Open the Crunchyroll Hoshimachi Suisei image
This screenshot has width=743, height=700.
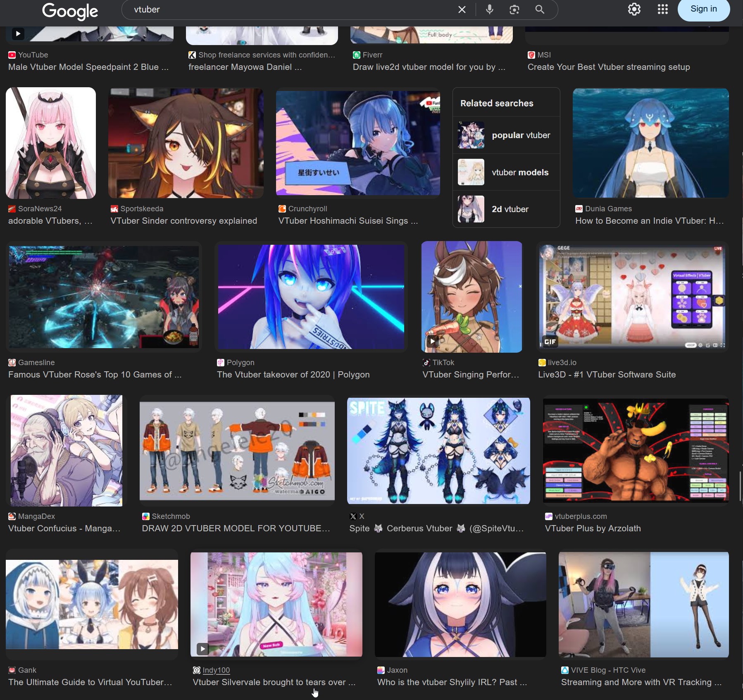[358, 143]
